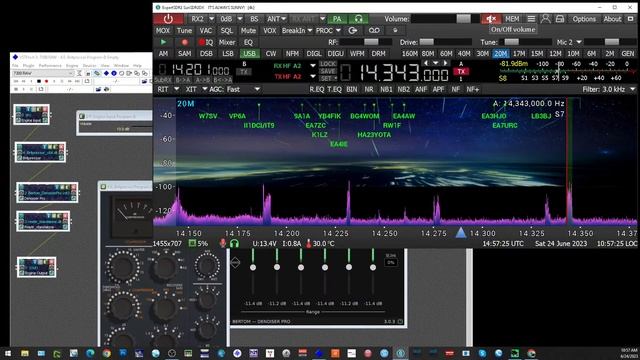The height and width of the screenshot is (360, 640).
Task: Click the Volume slider handle
Action: pyautogui.click(x=463, y=19)
